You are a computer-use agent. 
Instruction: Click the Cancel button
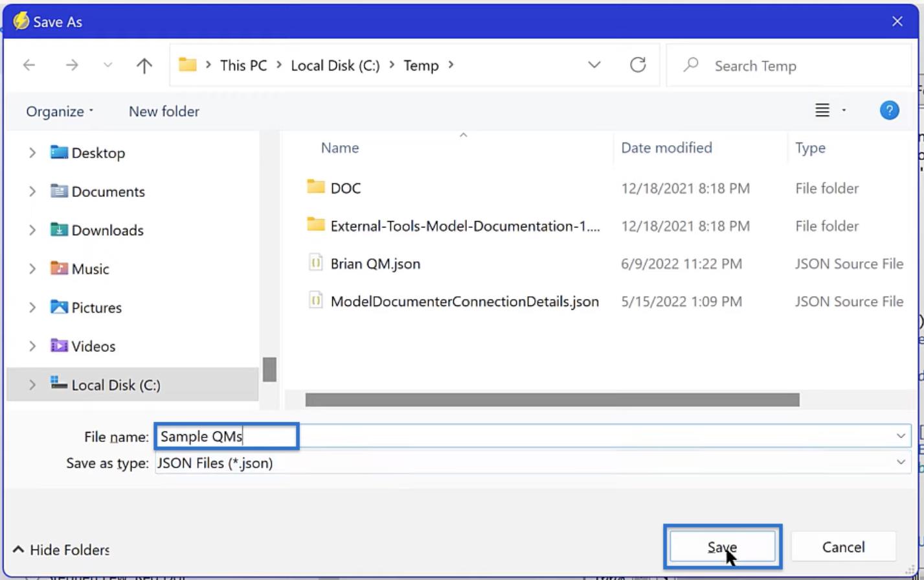(x=843, y=548)
